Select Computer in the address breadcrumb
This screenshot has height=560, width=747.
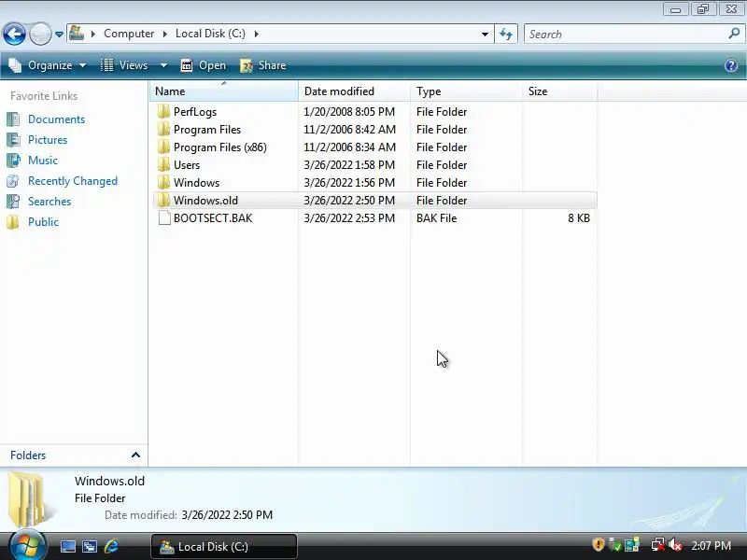pos(129,34)
